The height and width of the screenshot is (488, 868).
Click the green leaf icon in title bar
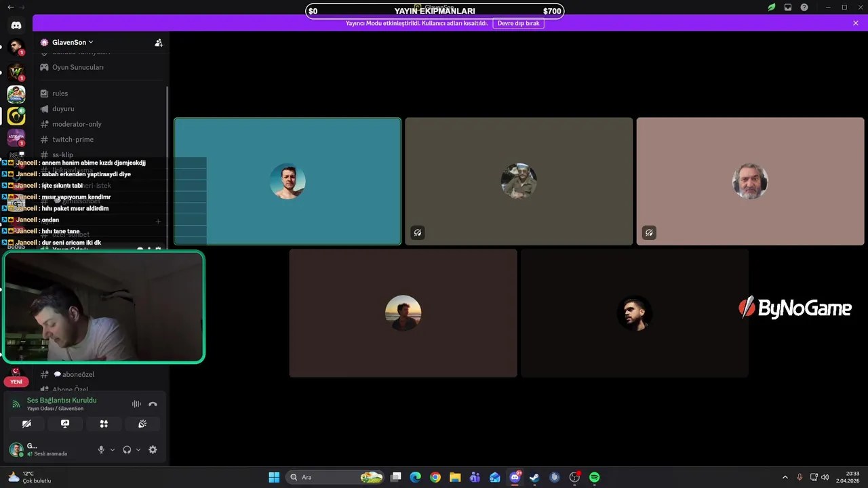772,7
